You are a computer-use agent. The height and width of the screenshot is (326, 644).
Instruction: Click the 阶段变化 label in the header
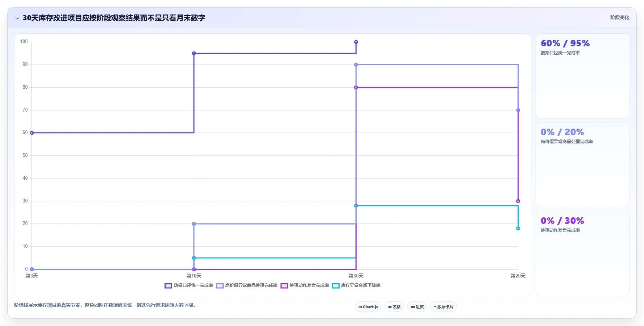click(x=619, y=17)
